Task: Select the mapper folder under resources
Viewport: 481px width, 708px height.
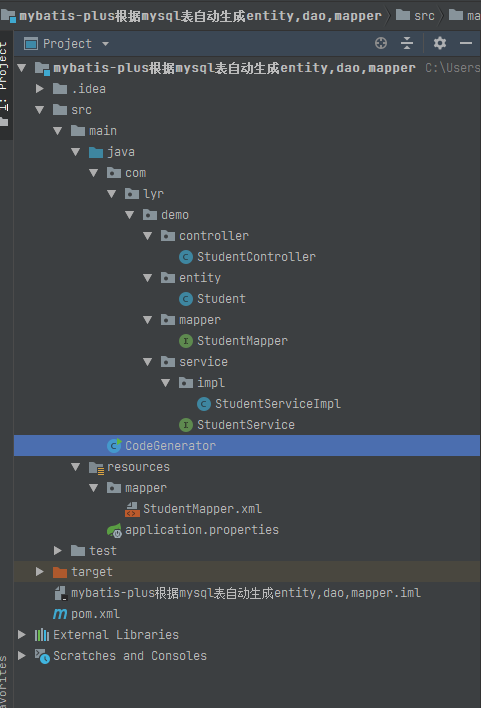Action: (x=145, y=488)
